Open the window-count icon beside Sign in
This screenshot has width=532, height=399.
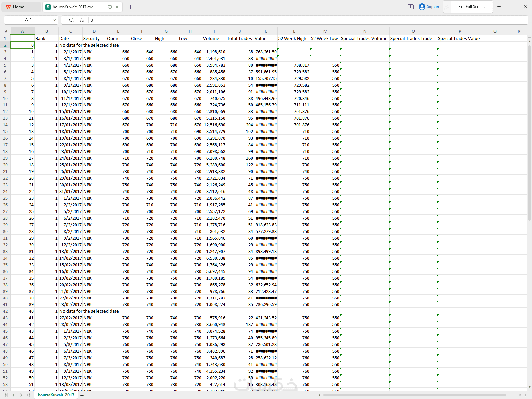point(411,7)
